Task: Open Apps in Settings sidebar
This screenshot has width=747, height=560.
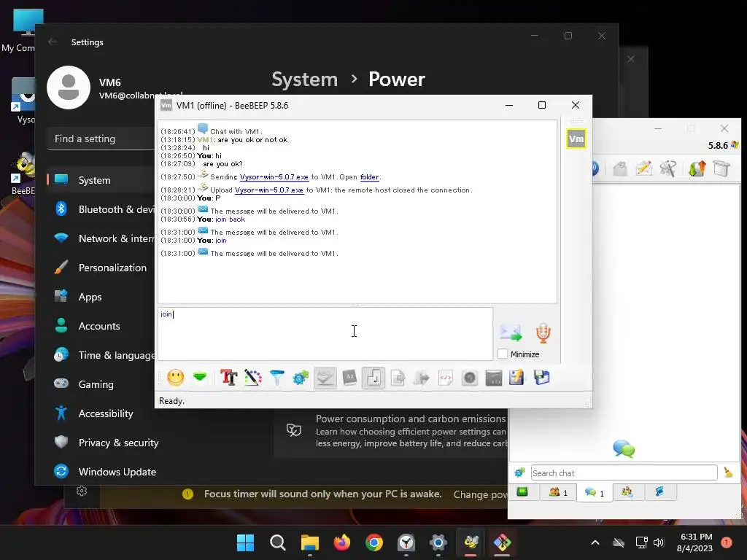Action: 102,297
